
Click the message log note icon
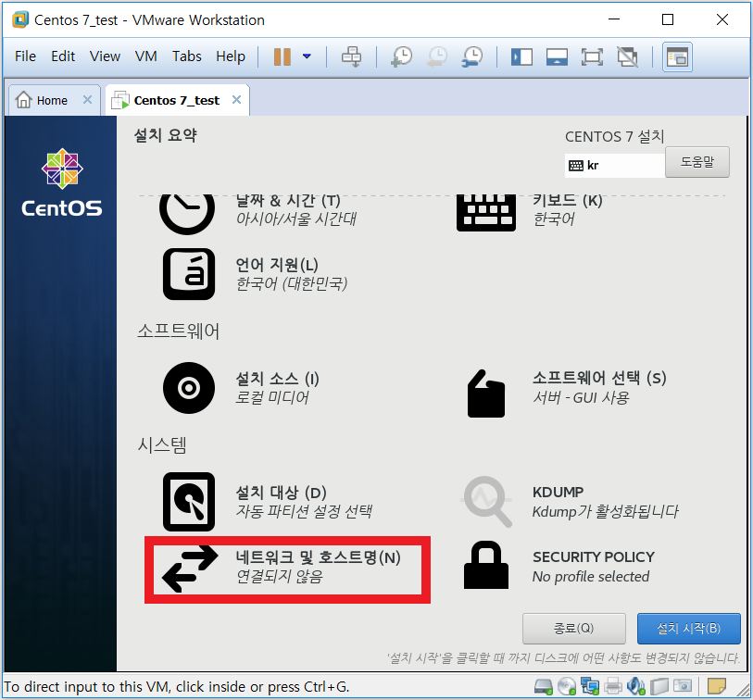pos(717,686)
